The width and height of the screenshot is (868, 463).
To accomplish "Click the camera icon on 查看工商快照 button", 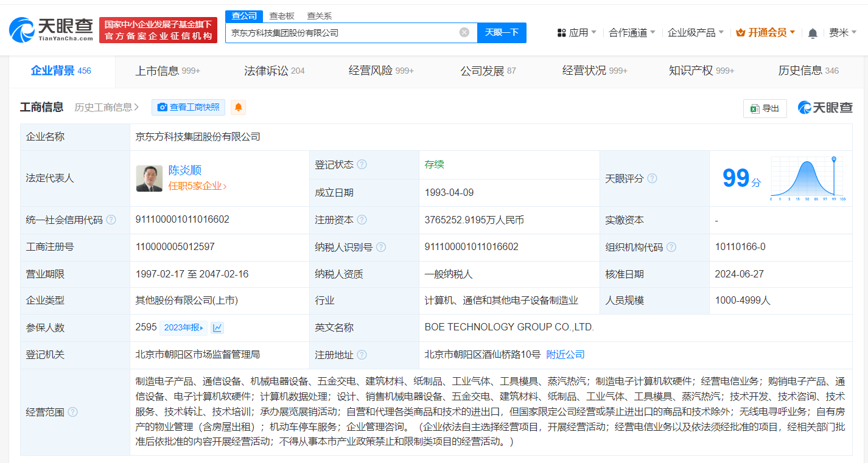I will pos(162,107).
